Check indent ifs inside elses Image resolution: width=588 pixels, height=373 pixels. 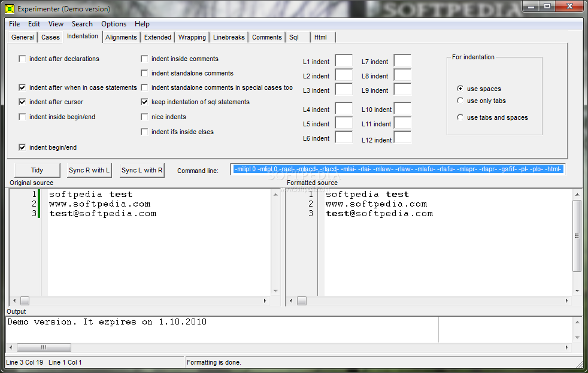coord(144,132)
